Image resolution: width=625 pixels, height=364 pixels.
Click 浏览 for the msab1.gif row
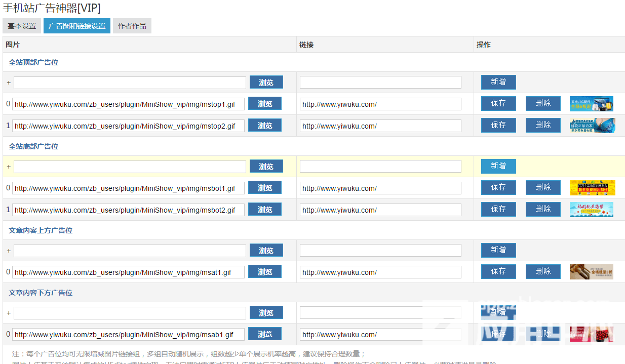point(265,334)
